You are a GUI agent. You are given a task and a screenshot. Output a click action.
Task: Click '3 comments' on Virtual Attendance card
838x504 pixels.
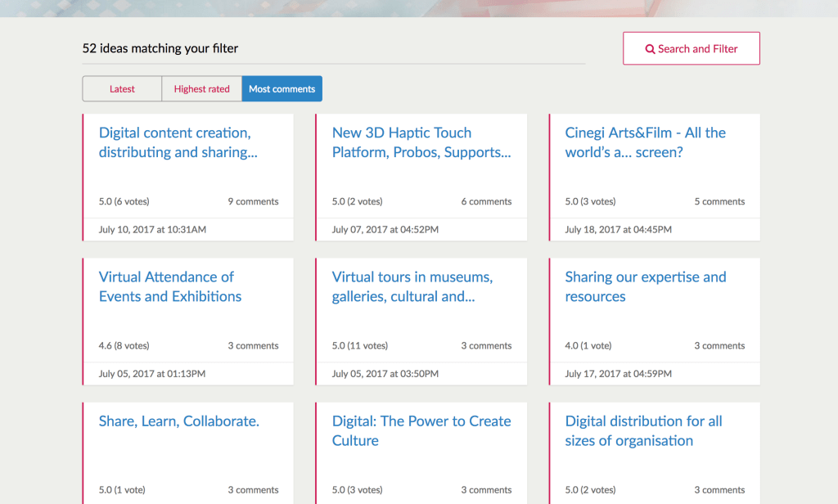(x=254, y=346)
